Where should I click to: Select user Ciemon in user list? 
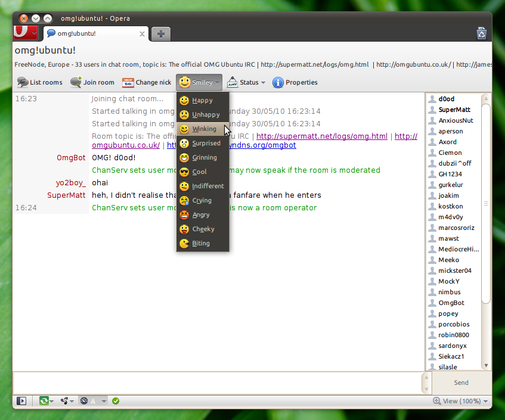pos(454,153)
